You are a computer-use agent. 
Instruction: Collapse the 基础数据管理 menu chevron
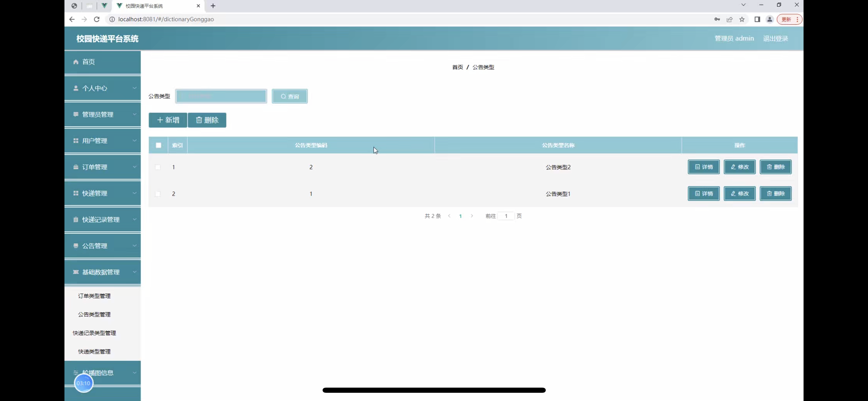[135, 272]
